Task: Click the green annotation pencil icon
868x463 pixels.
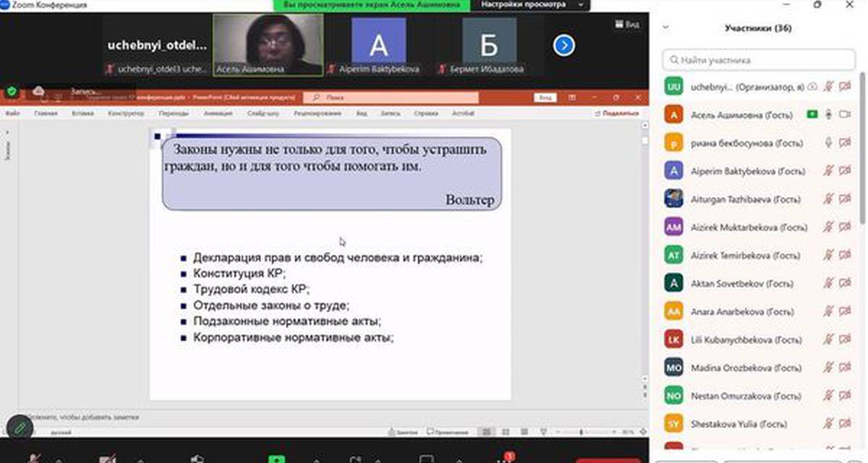Action: pyautogui.click(x=20, y=429)
